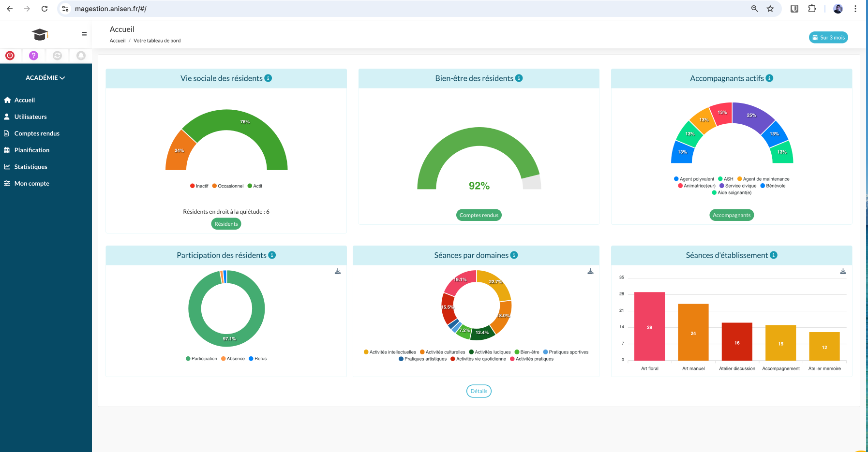Image resolution: width=868 pixels, height=452 pixels.
Task: Open Statistiques in the sidebar
Action: 30,167
